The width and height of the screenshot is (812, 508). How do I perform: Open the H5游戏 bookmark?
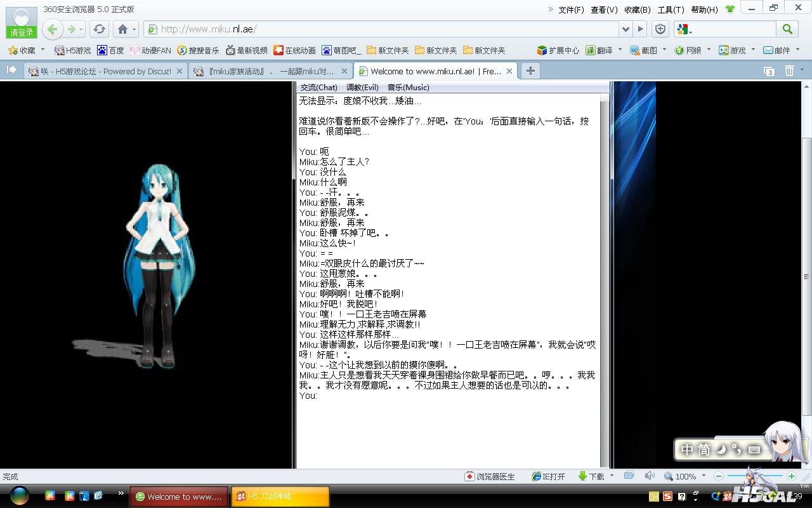click(72, 50)
